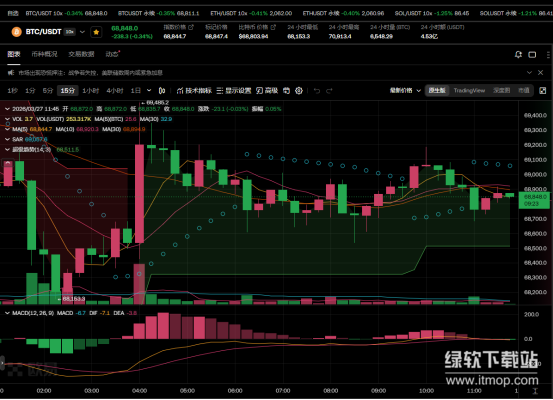The width and height of the screenshot is (553, 400).
Task: Select ETH/USDT 10x in the top ticker bar
Action: (x=251, y=13)
